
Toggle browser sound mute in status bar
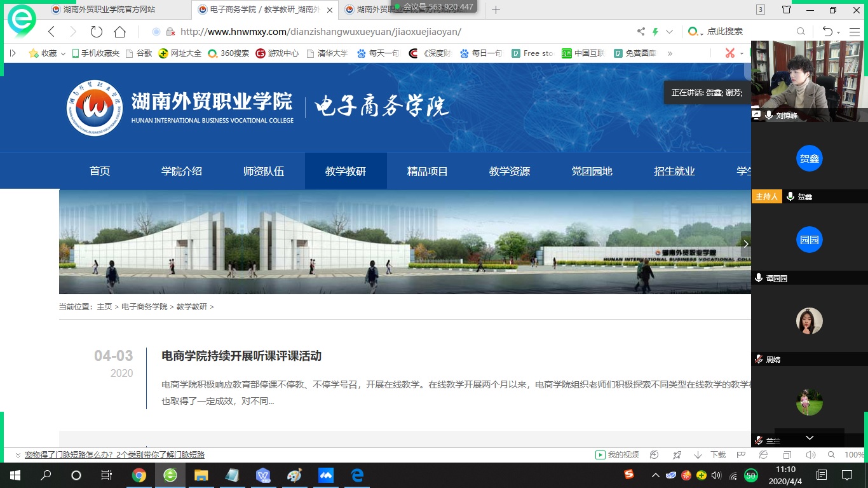coord(810,455)
